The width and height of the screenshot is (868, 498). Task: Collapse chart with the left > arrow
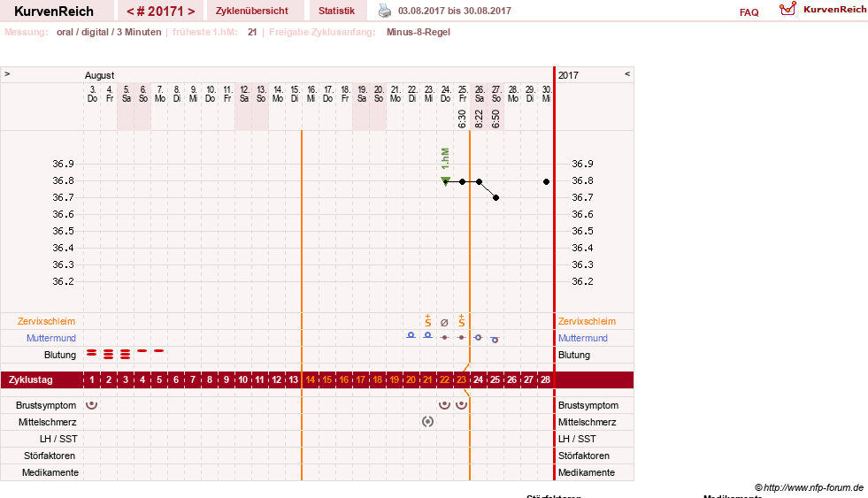(7, 73)
